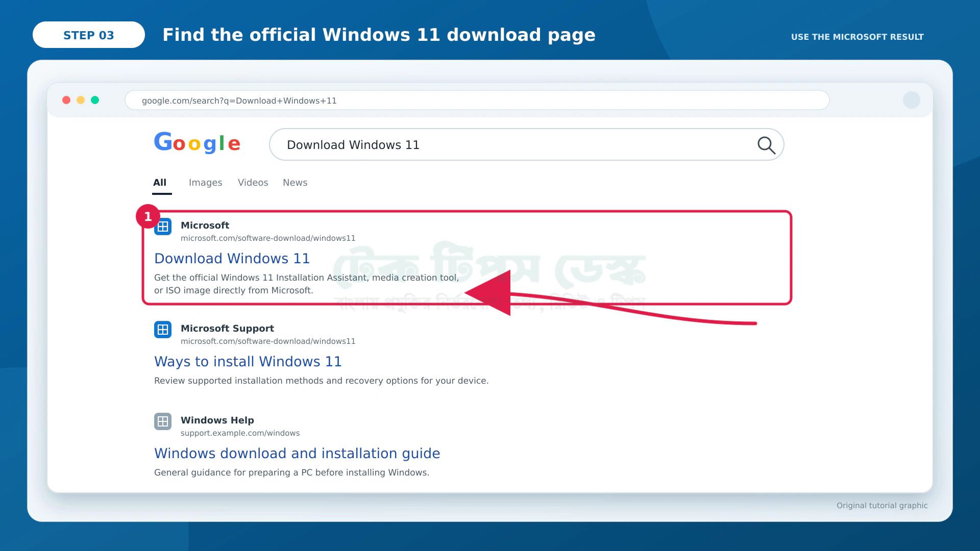
Task: Click the Windows Help site name
Action: tap(217, 420)
